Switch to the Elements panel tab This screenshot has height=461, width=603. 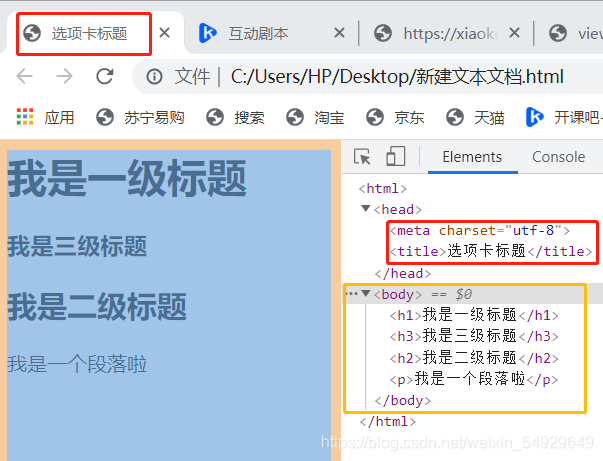472,157
